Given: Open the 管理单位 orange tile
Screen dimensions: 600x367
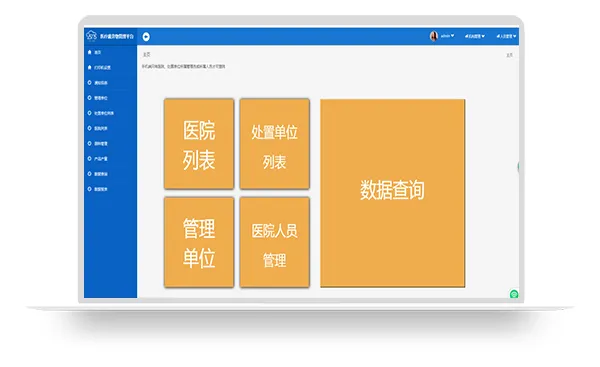Looking at the screenshot, I should tap(199, 242).
